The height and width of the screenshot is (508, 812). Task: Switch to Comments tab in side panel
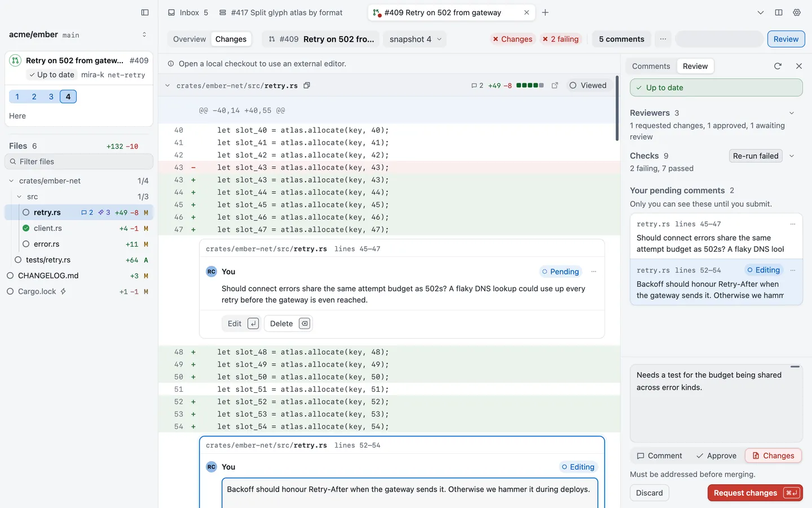pos(651,66)
